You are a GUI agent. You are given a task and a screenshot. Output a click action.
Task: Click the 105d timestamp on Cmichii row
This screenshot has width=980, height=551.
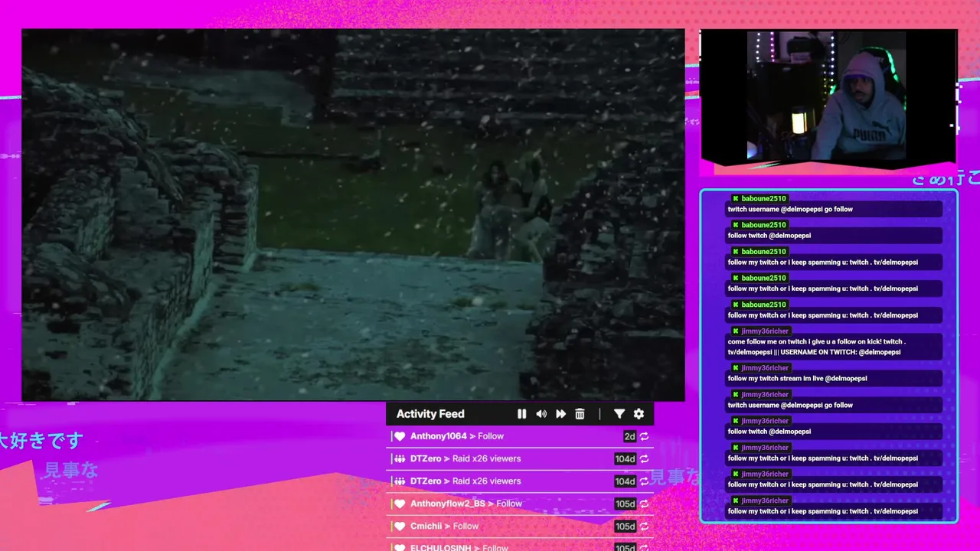pyautogui.click(x=626, y=527)
